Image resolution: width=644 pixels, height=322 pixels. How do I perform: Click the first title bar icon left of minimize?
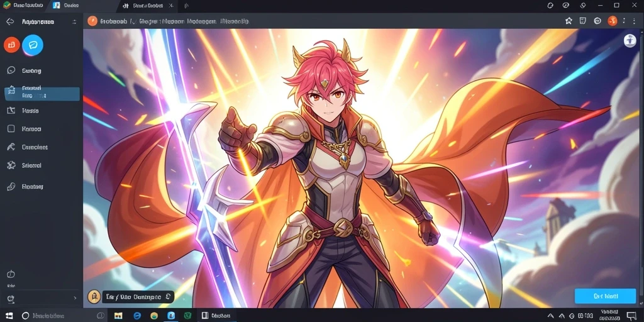coord(551,5)
